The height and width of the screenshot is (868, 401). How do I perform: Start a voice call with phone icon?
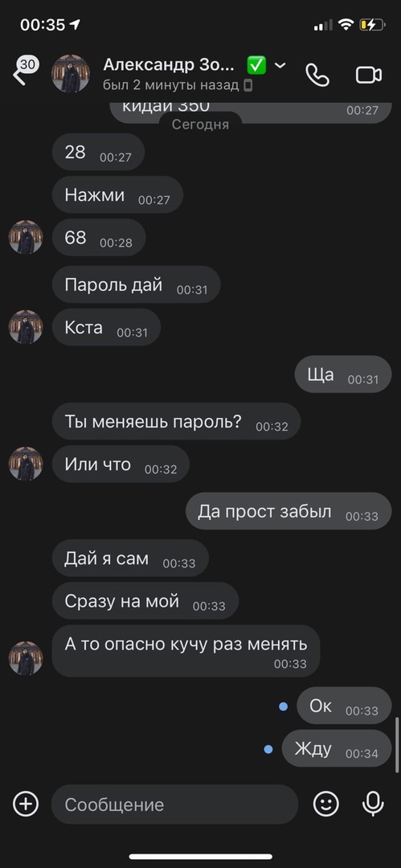pyautogui.click(x=318, y=75)
